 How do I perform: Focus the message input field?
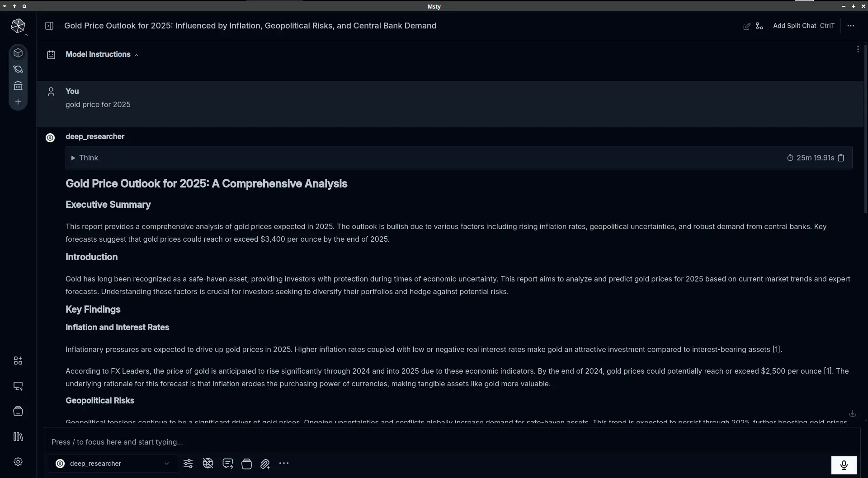coord(316,442)
